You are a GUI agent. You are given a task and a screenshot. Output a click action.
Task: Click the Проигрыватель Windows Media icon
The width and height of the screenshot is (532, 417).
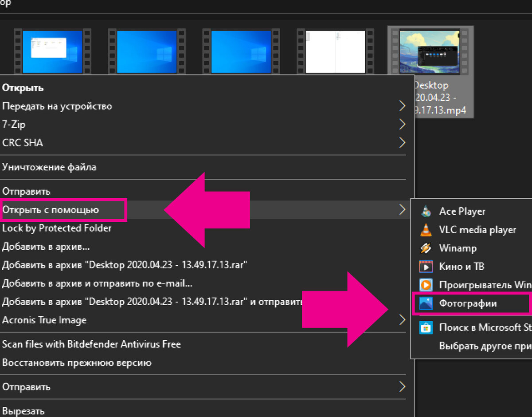tap(426, 284)
